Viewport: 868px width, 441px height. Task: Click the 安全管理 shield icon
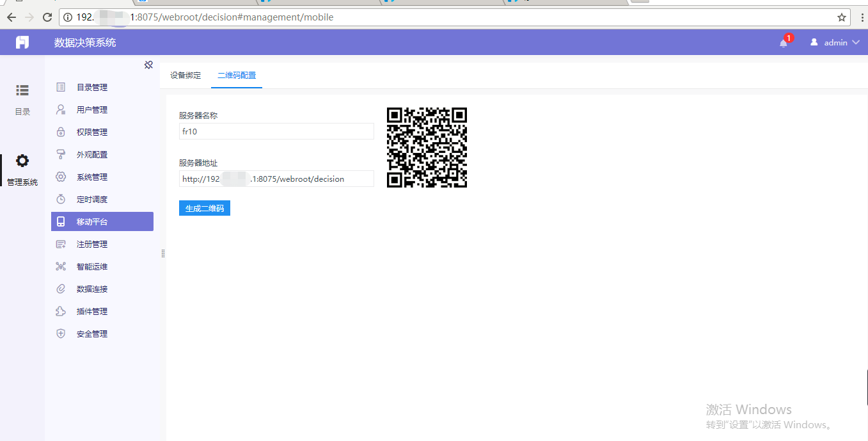tap(61, 333)
